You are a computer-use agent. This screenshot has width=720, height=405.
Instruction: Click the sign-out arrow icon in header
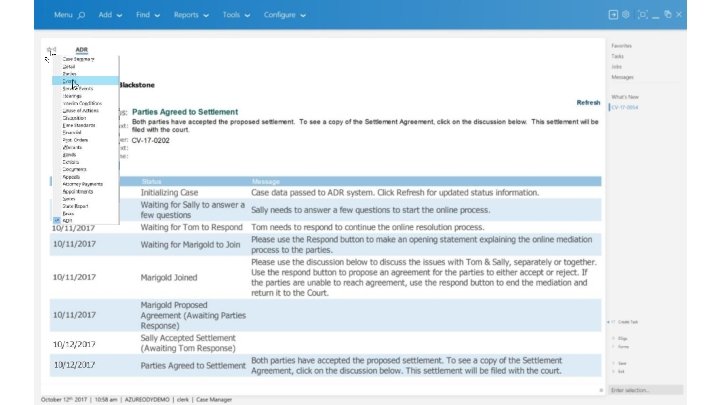click(613, 15)
